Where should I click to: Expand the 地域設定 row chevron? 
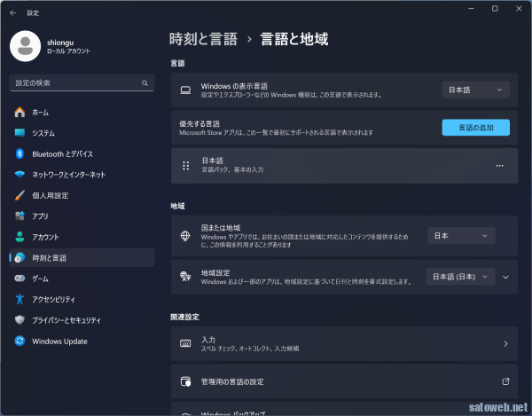coord(505,277)
